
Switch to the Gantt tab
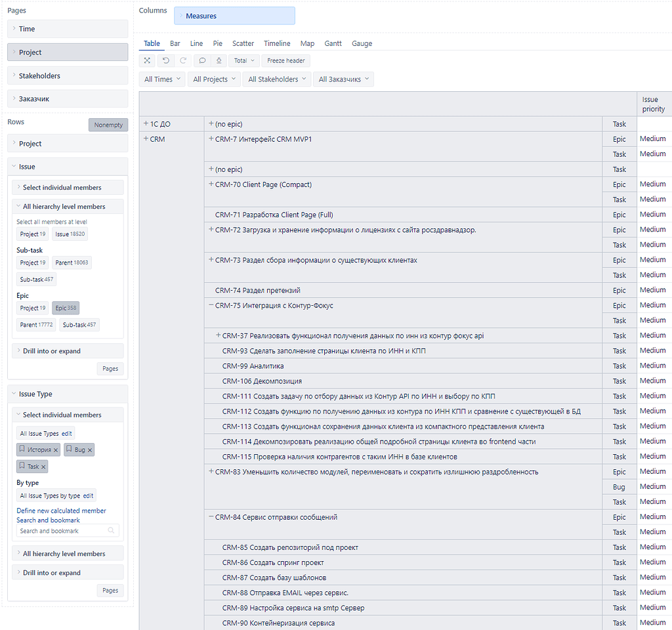(333, 43)
